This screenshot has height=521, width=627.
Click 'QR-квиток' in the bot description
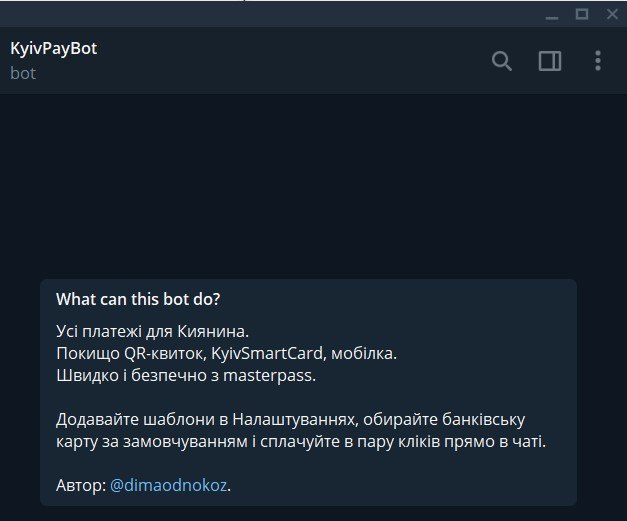pos(165,353)
